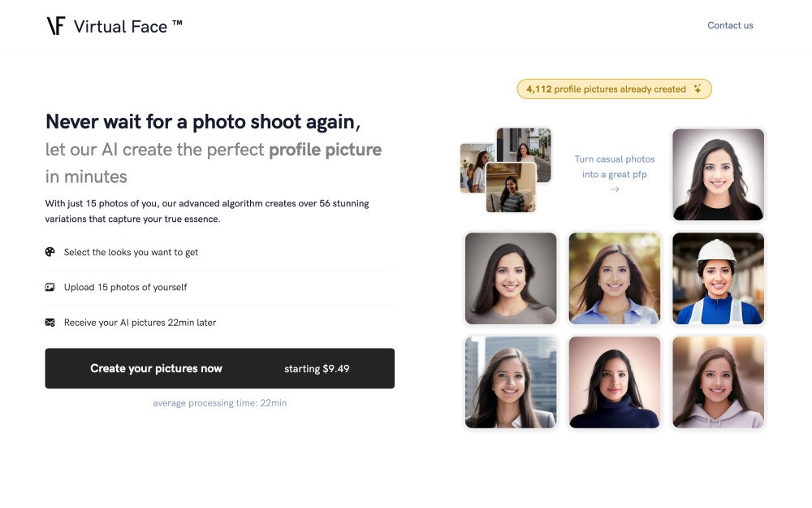Click the starting $9.49 price text
The image size is (812, 508).
[x=317, y=369]
